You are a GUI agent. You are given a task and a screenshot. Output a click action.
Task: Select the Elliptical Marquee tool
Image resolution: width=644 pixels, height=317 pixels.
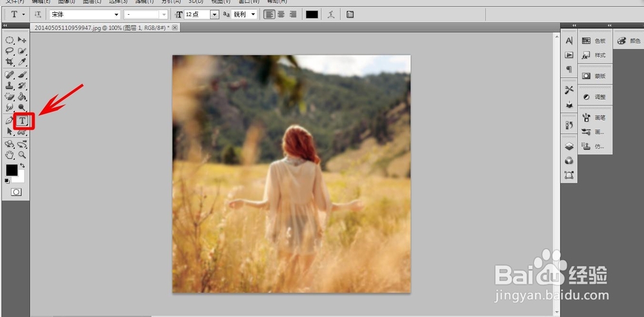(10, 40)
